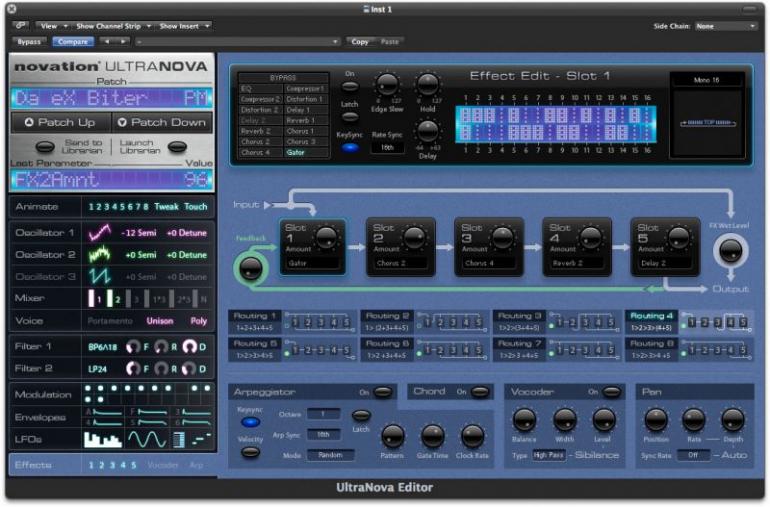Select the Unison voice mode

click(160, 321)
